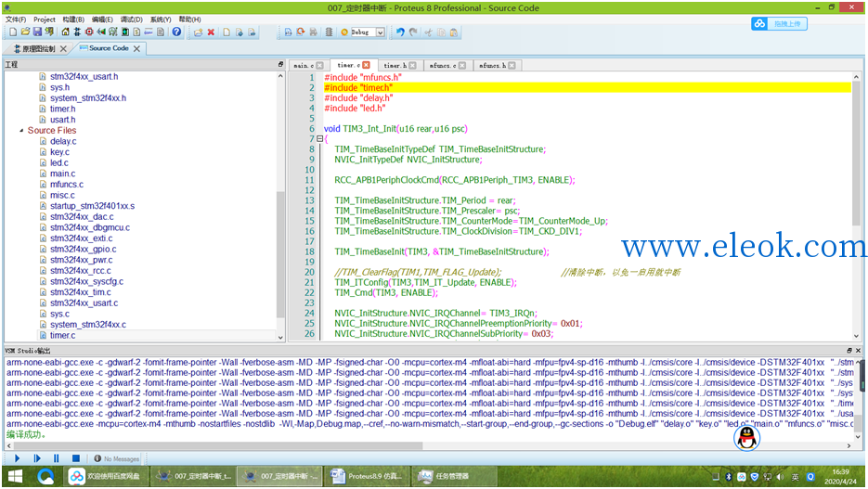Select main.c in the project tree
Screen dimensions: 868x489
[62, 174]
